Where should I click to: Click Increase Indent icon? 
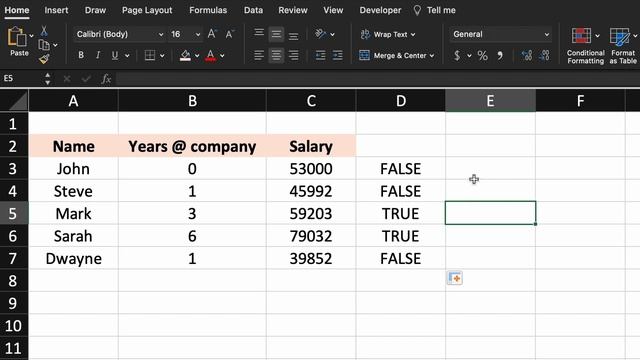point(338,55)
